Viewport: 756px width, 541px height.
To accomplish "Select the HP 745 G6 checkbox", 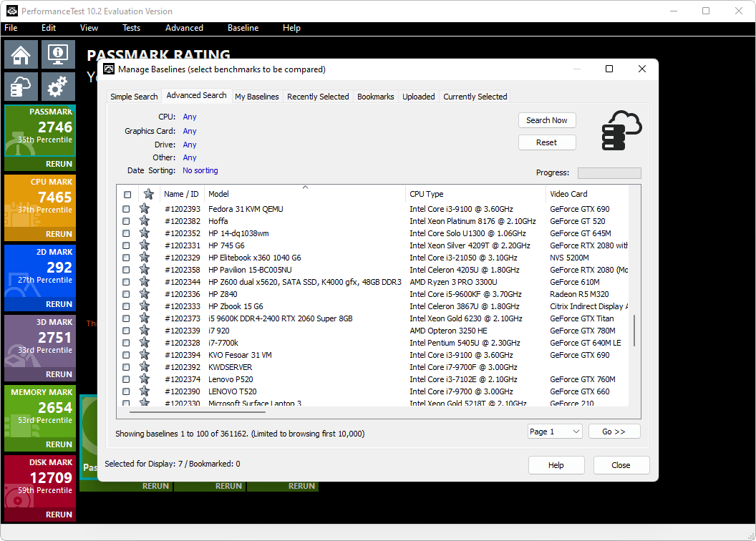I will (126, 245).
